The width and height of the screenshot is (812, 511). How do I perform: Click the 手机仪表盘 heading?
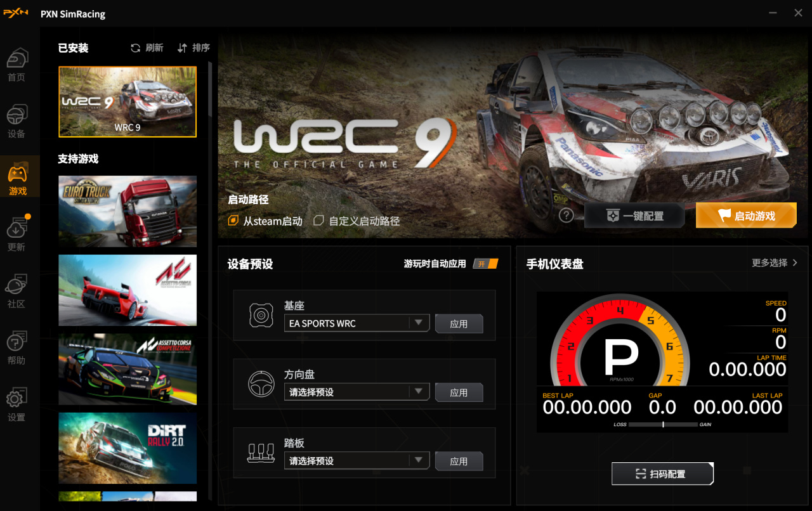tap(555, 264)
